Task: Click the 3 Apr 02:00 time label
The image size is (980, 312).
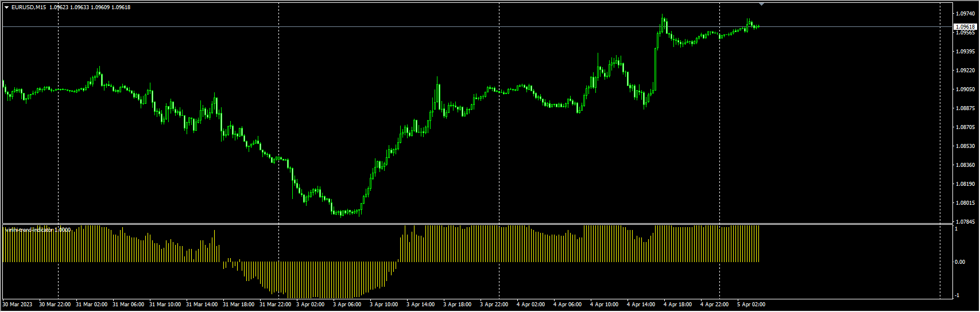Action: click(x=310, y=305)
